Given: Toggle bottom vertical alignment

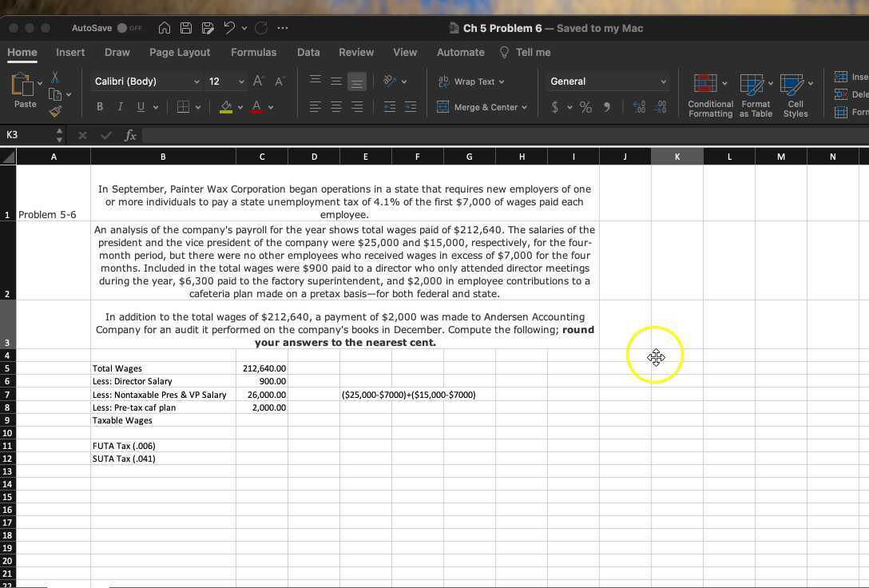Looking at the screenshot, I should pyautogui.click(x=357, y=82).
